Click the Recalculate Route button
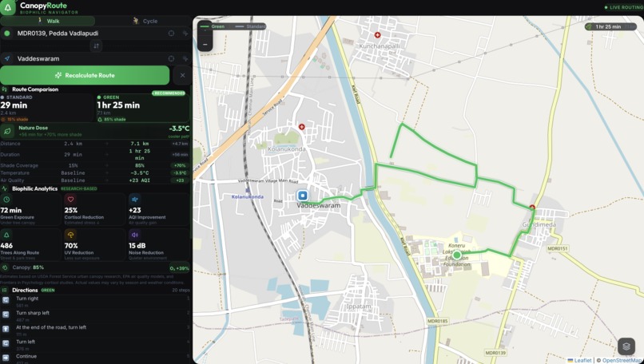The width and height of the screenshot is (644, 364). (x=85, y=76)
